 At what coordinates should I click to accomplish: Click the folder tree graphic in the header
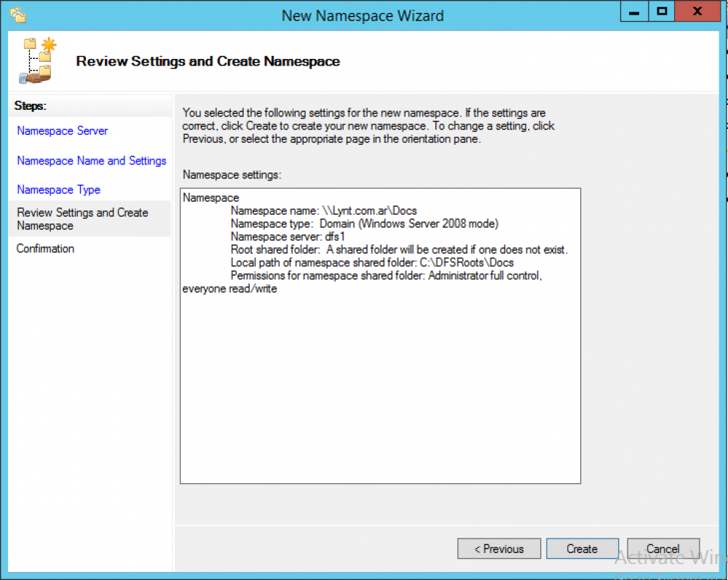click(36, 60)
